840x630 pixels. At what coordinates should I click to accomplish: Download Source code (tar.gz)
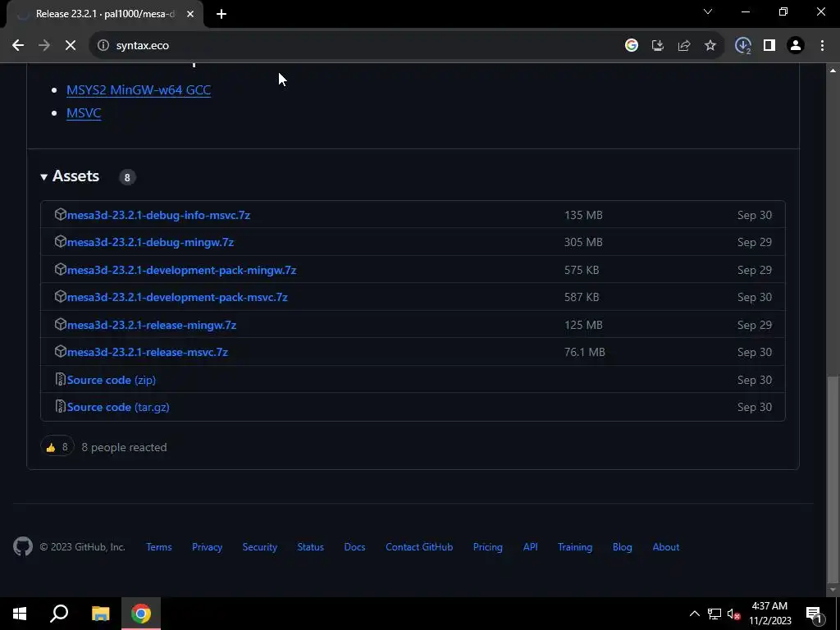[118, 407]
